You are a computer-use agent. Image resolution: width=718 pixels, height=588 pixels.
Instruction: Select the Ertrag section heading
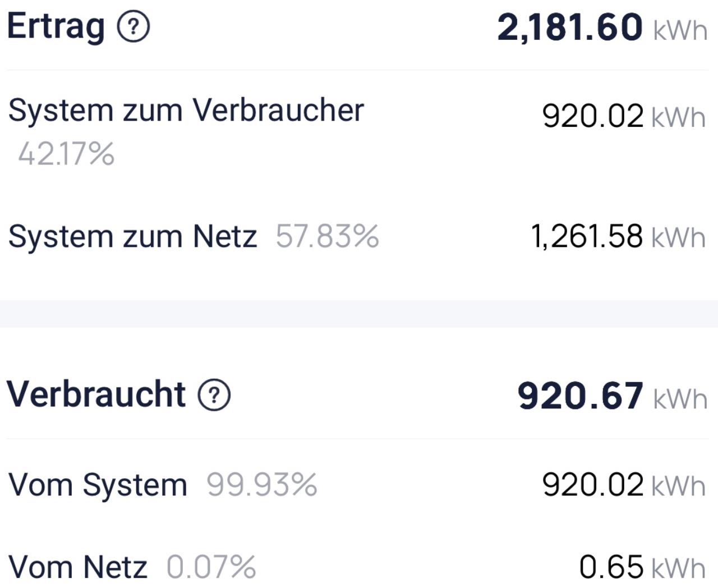click(x=56, y=26)
